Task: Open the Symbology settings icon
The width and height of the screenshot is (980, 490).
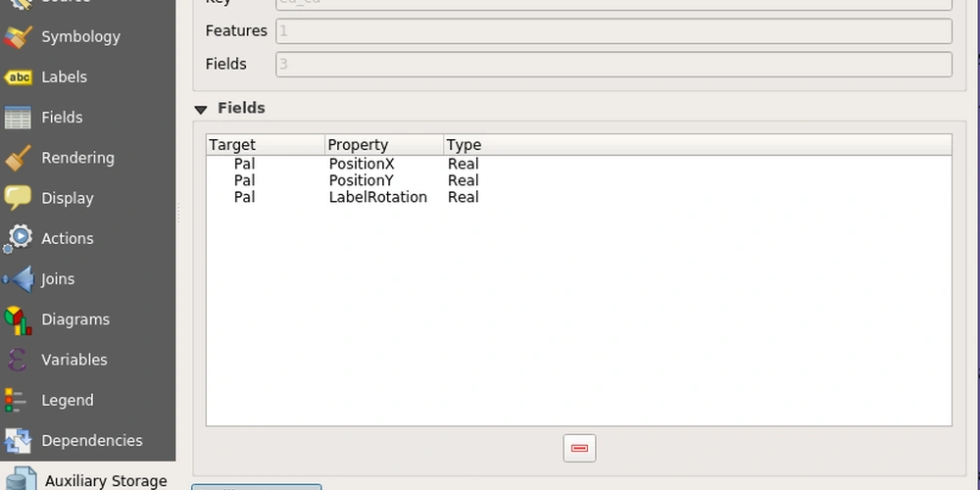Action: 18,37
